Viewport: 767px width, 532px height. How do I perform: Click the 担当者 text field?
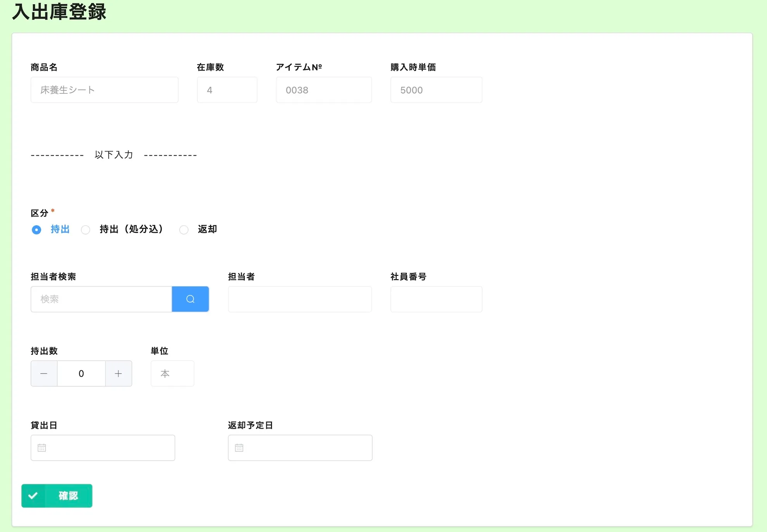click(x=300, y=299)
